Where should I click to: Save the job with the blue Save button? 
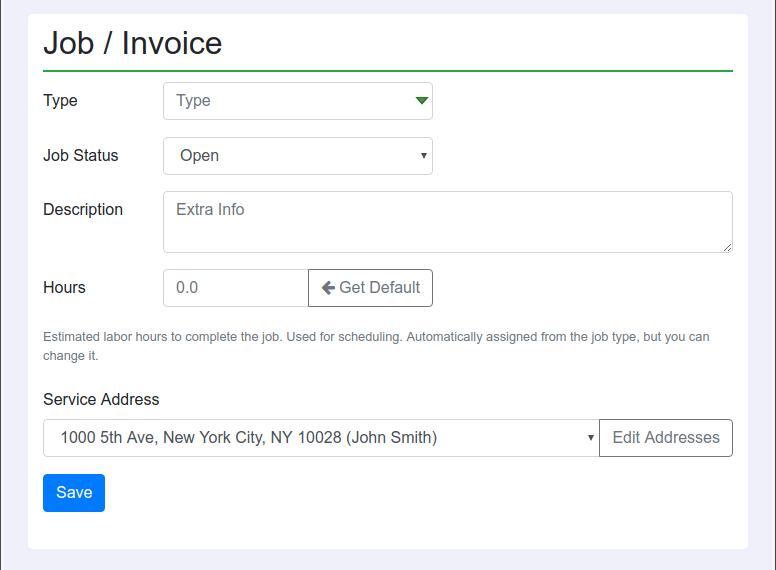(x=74, y=493)
